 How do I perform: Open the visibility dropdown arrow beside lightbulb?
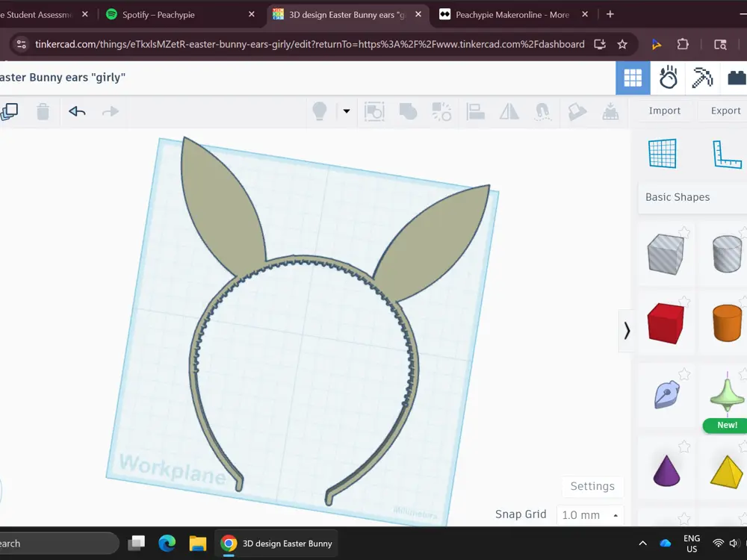tap(347, 111)
